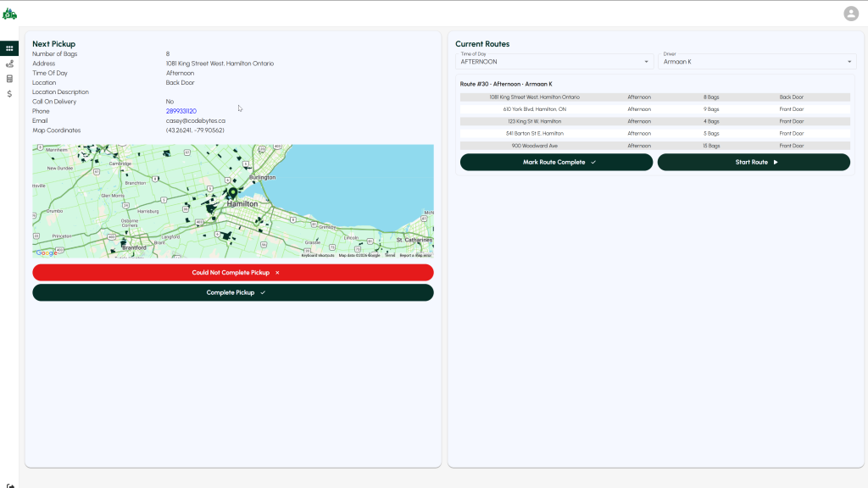Click Brantford label on the map

point(134,248)
